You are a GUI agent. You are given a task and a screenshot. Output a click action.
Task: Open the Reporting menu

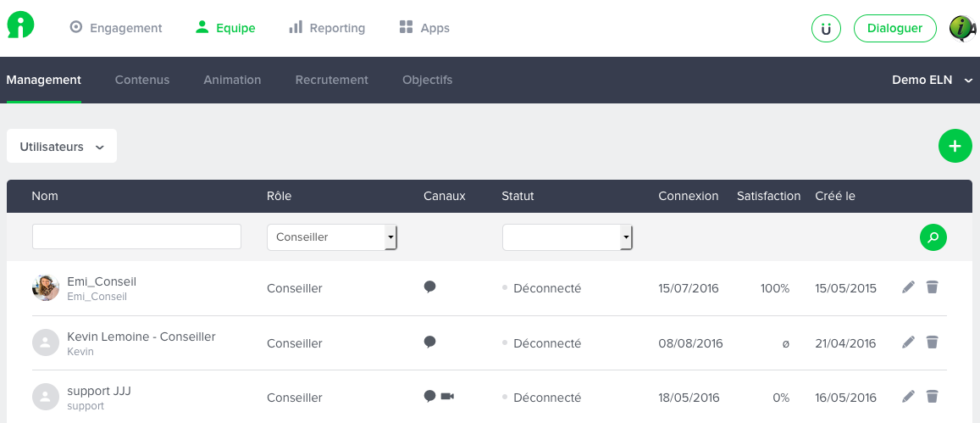coord(327,28)
